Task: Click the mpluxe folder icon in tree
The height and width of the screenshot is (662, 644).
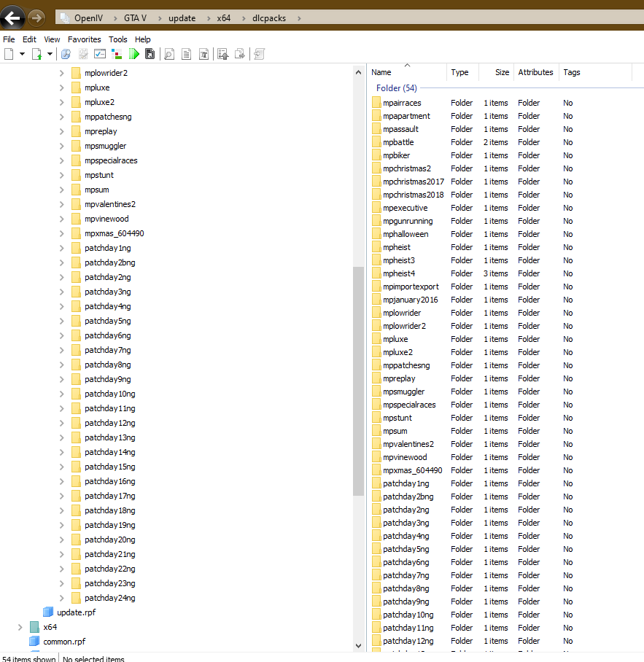Action: coord(76,87)
